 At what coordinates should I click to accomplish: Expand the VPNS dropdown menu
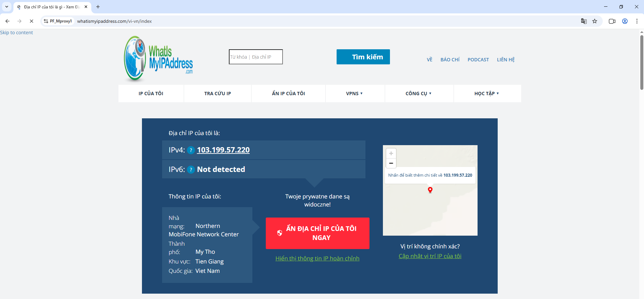pos(354,94)
